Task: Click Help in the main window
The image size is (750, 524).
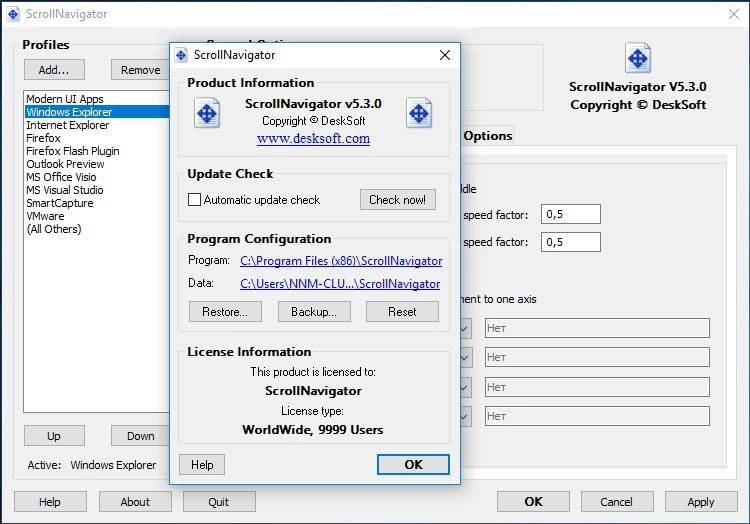Action: pos(50,502)
